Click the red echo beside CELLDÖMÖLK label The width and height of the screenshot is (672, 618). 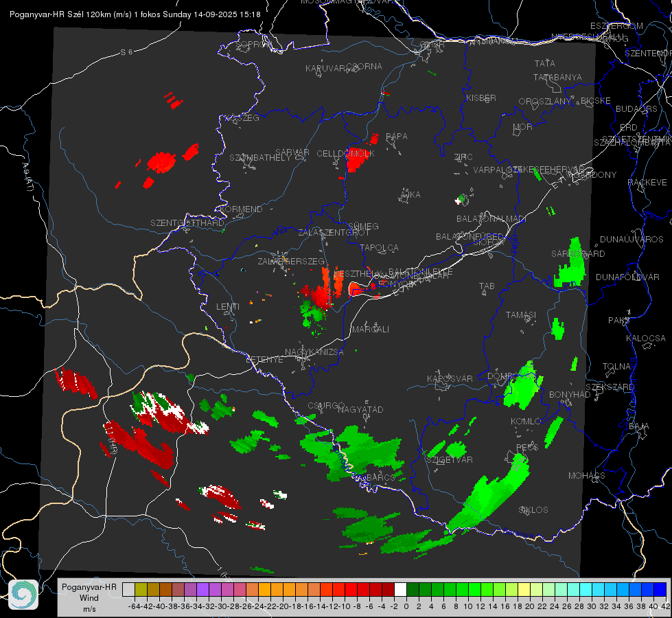pyautogui.click(x=356, y=160)
